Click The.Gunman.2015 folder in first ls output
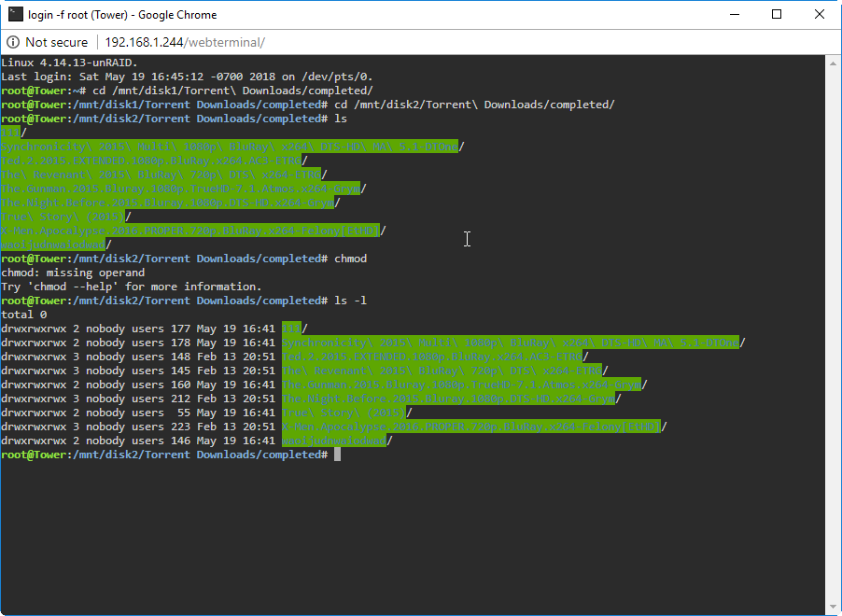 pyautogui.click(x=180, y=188)
